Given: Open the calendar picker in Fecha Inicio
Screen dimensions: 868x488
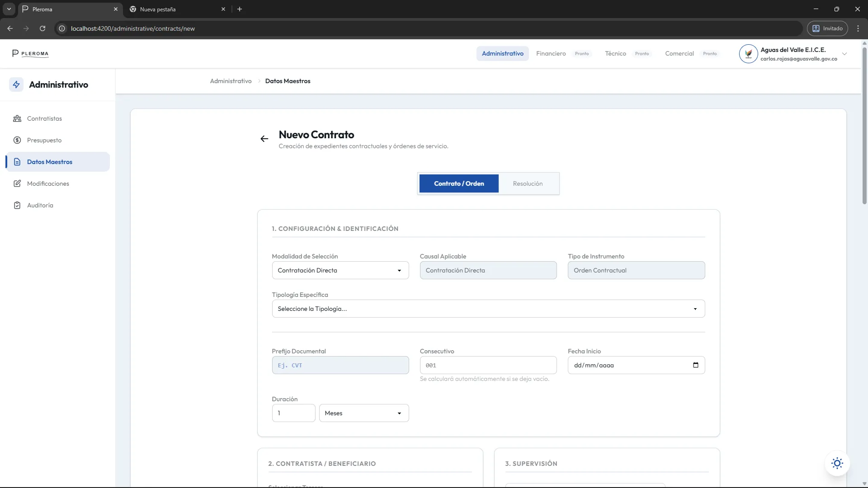Looking at the screenshot, I should [x=695, y=365].
